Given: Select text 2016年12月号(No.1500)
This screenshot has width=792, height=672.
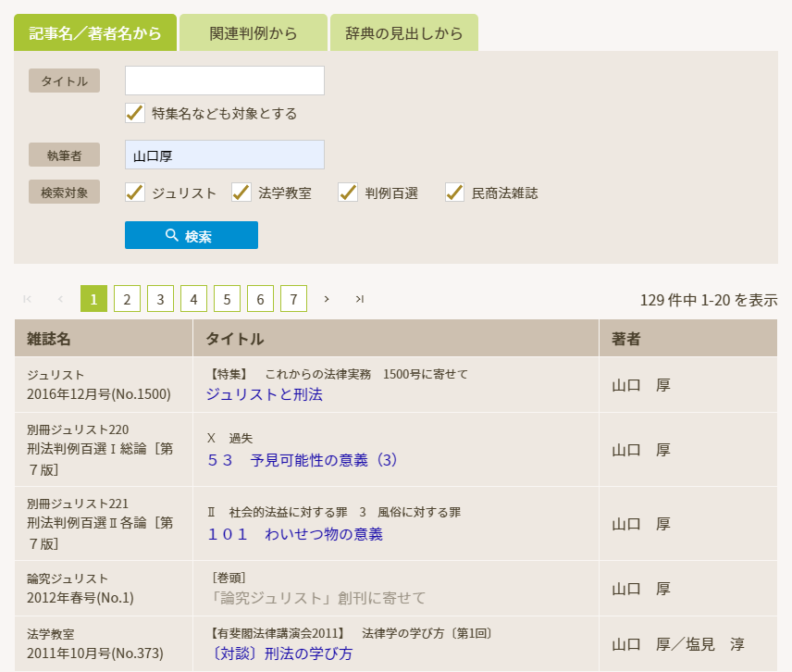Looking at the screenshot, I should (x=99, y=394).
